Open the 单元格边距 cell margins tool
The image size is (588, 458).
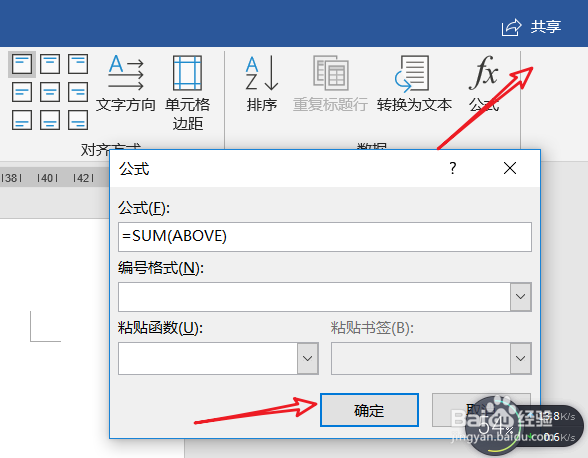pos(188,93)
